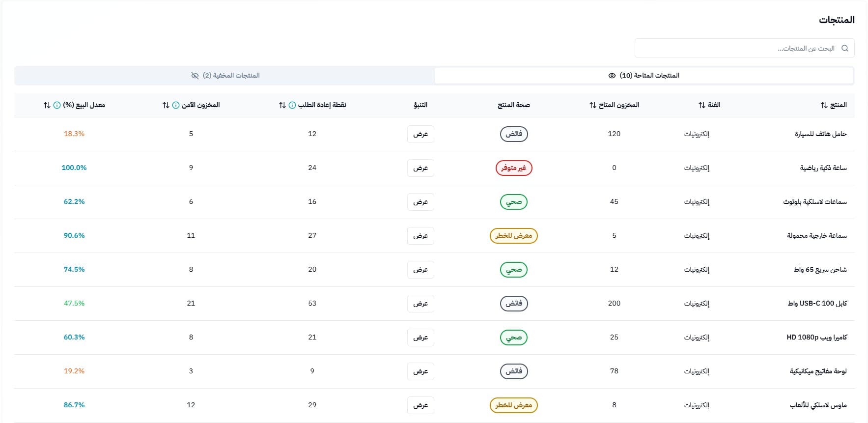Select product name سماعة خارجية محمولة
The height and width of the screenshot is (423, 868).
(x=817, y=236)
